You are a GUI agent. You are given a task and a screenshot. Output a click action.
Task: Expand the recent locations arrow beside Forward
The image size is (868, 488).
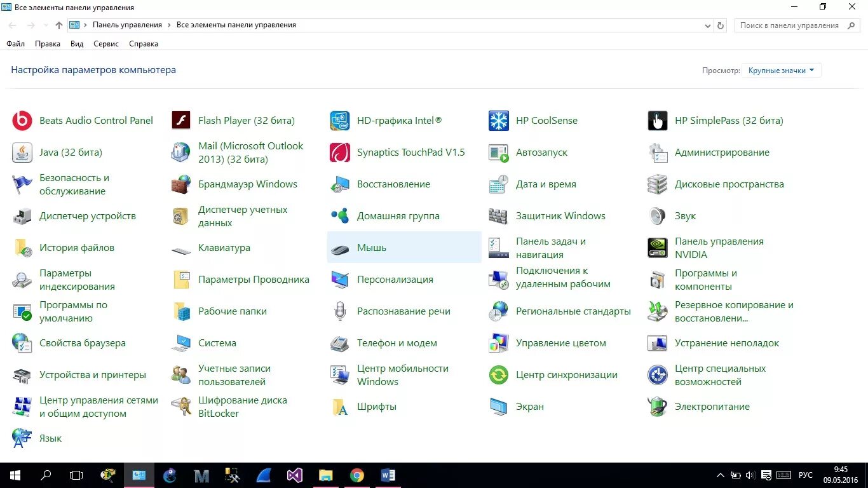coord(46,25)
